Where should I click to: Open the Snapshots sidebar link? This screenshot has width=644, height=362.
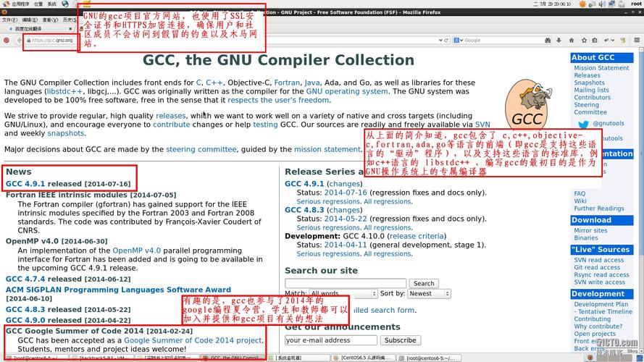pyautogui.click(x=590, y=83)
